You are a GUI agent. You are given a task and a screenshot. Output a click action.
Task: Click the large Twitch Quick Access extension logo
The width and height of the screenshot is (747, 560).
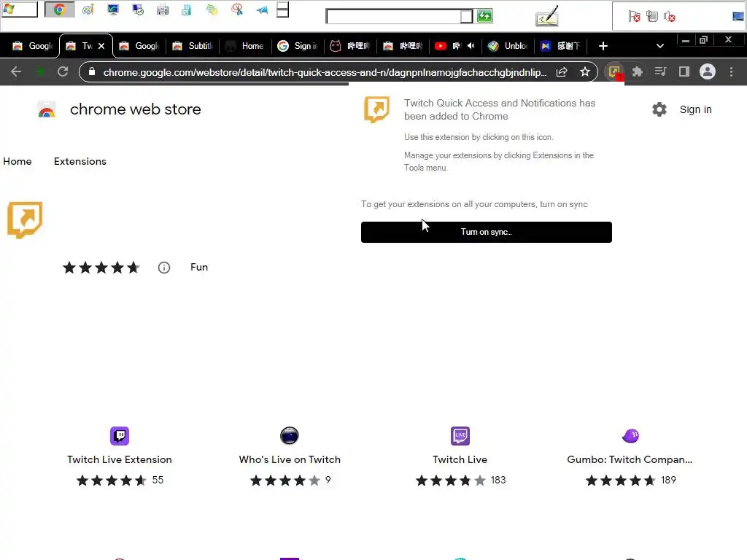pos(25,220)
